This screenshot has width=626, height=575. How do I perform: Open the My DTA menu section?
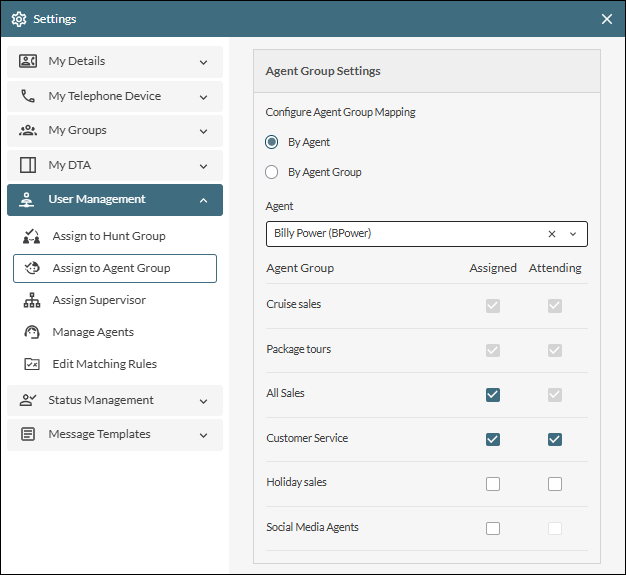coord(114,165)
